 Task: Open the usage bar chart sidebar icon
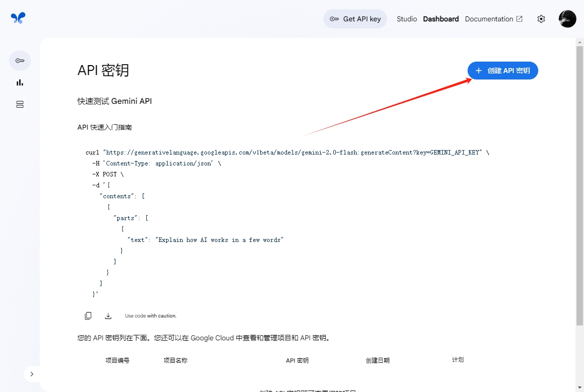point(20,82)
